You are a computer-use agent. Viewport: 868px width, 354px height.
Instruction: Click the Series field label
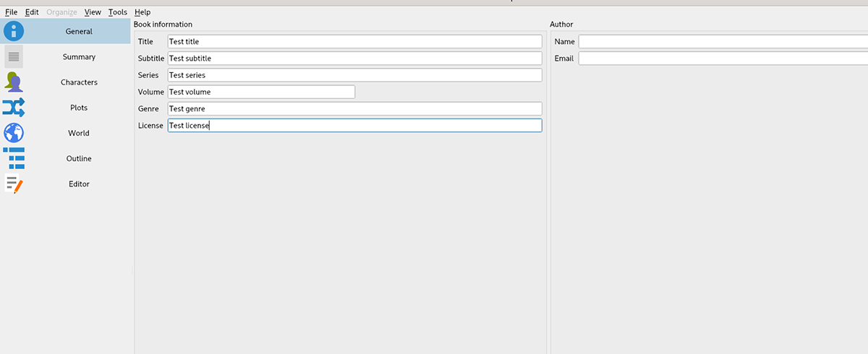point(148,75)
